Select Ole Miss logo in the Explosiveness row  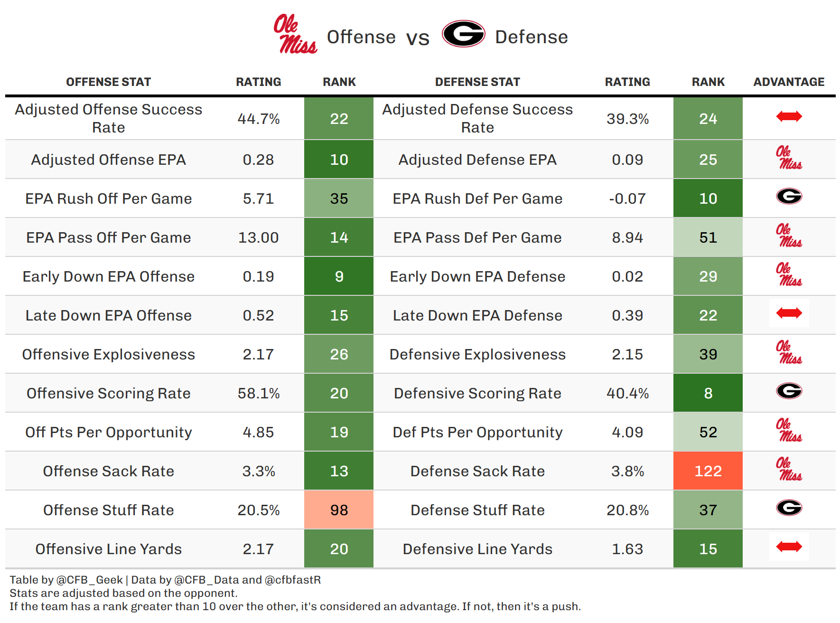789,353
